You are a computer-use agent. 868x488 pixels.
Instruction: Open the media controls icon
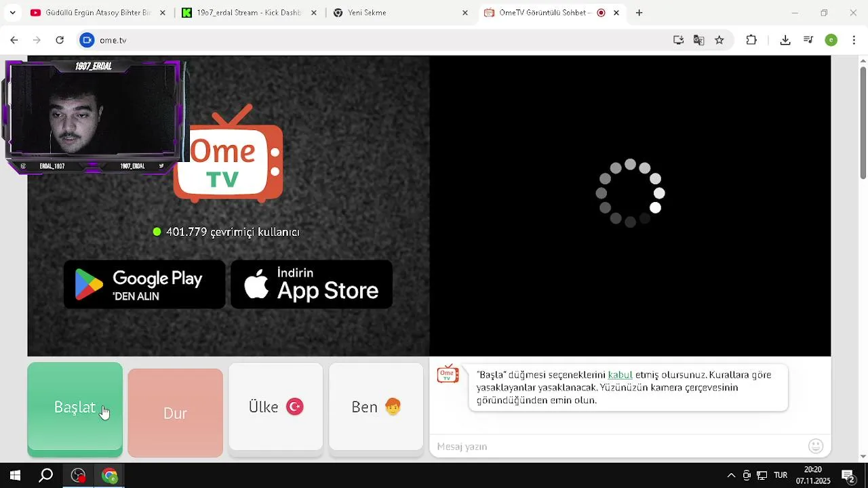point(808,40)
